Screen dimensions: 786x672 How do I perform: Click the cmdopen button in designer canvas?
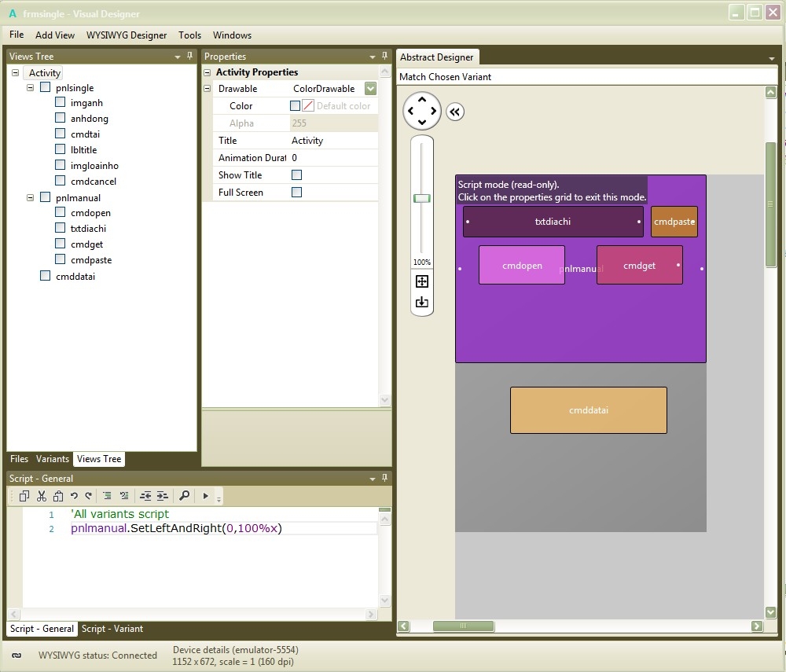(522, 266)
